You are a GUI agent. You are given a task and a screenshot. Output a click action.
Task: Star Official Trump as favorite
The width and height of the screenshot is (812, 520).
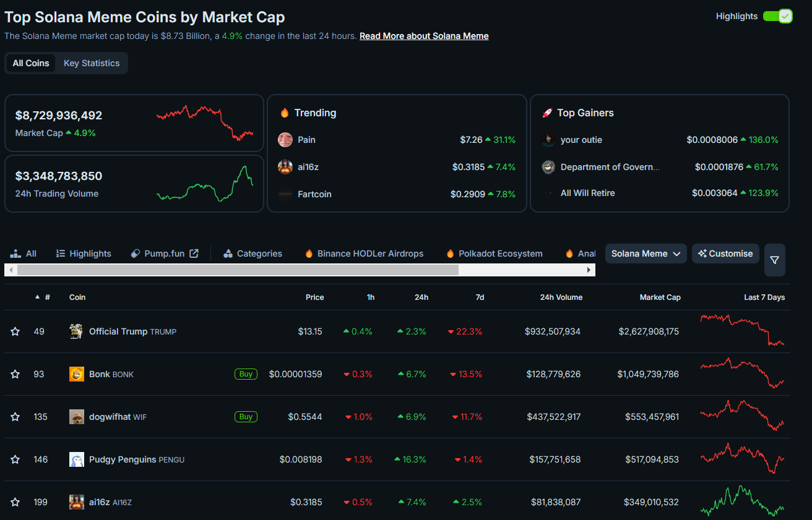point(15,331)
